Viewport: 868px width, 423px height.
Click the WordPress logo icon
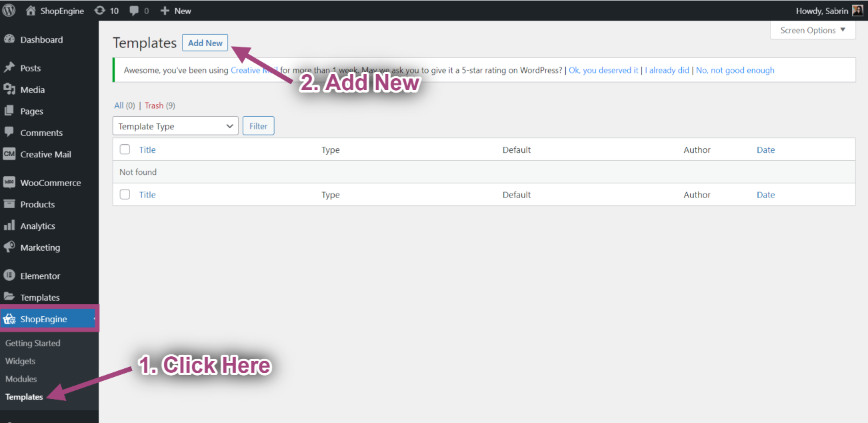click(9, 11)
